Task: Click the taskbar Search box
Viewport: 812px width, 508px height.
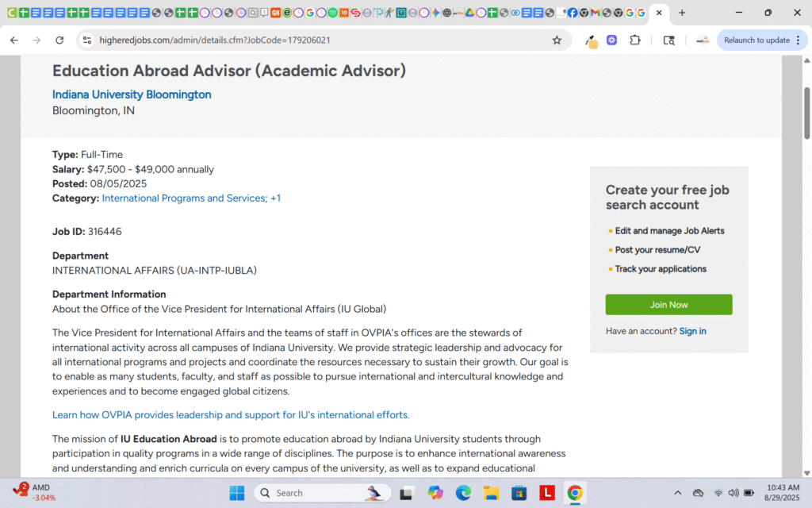Action: point(322,493)
